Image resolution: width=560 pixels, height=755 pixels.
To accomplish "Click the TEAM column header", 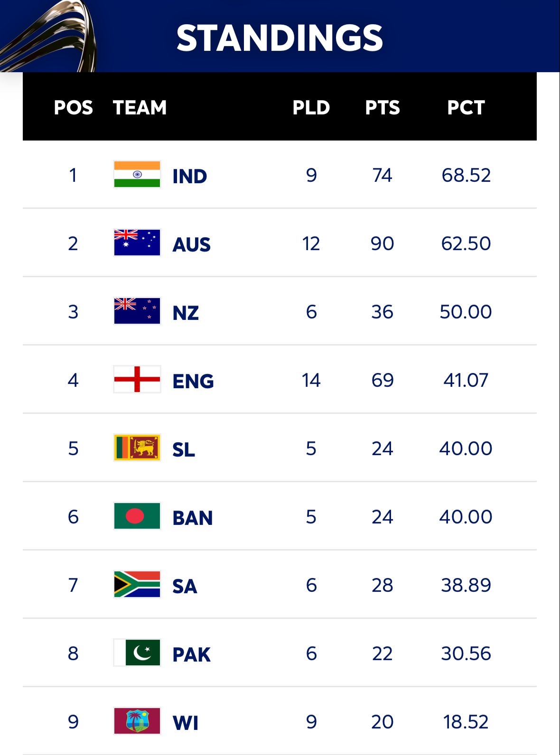I will [140, 108].
